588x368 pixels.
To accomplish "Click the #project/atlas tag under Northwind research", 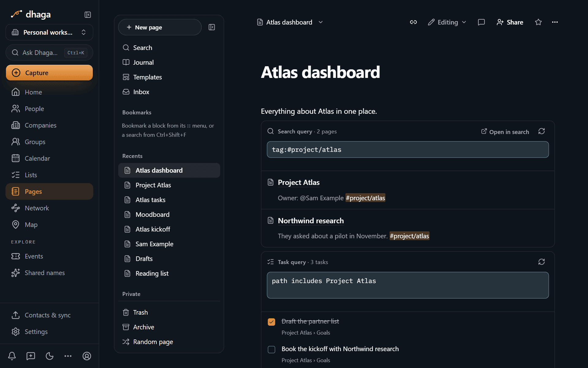I will pos(409,236).
